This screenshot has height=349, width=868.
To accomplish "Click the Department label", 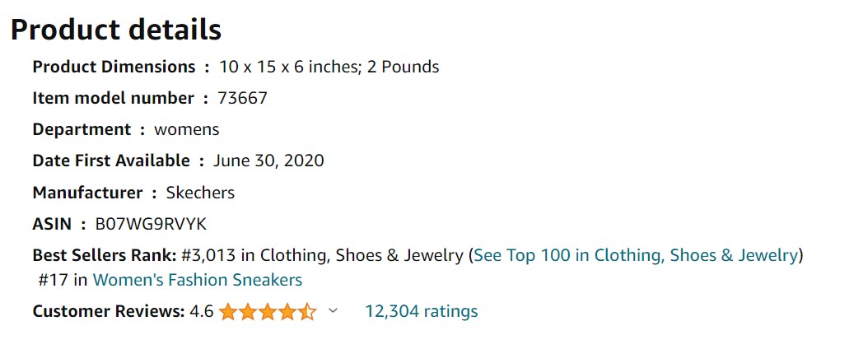I will pyautogui.click(x=82, y=129).
